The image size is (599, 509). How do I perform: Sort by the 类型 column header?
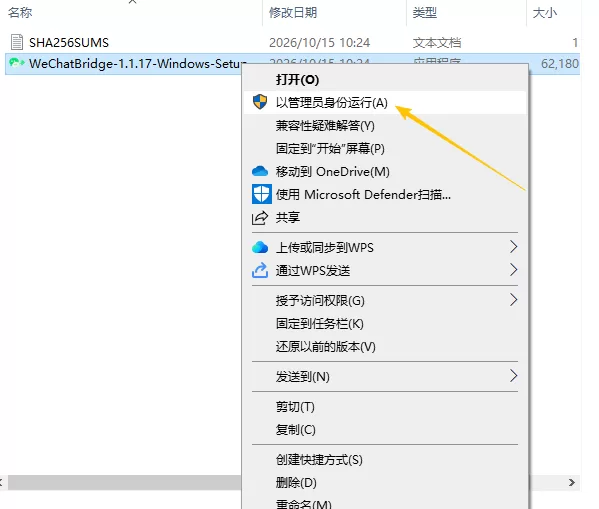click(x=424, y=13)
